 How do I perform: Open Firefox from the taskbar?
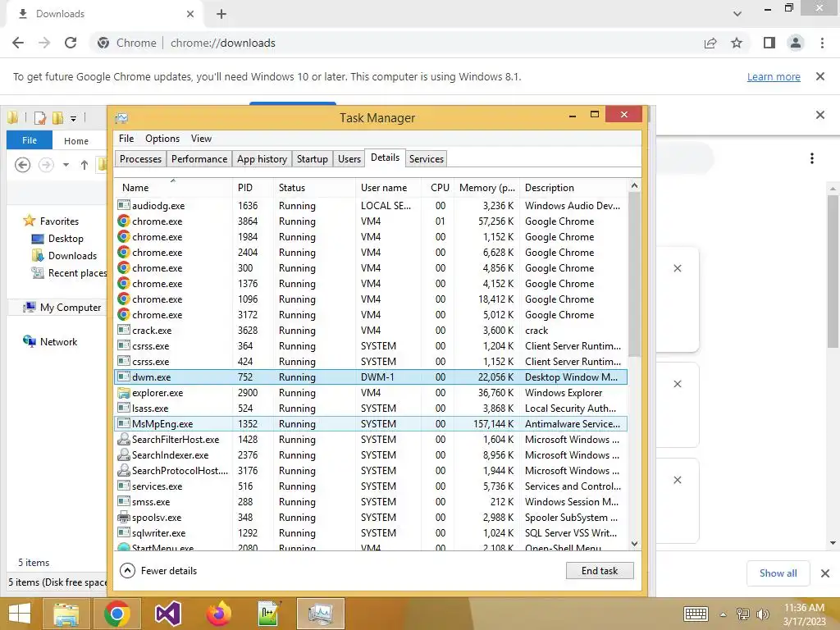[218, 614]
